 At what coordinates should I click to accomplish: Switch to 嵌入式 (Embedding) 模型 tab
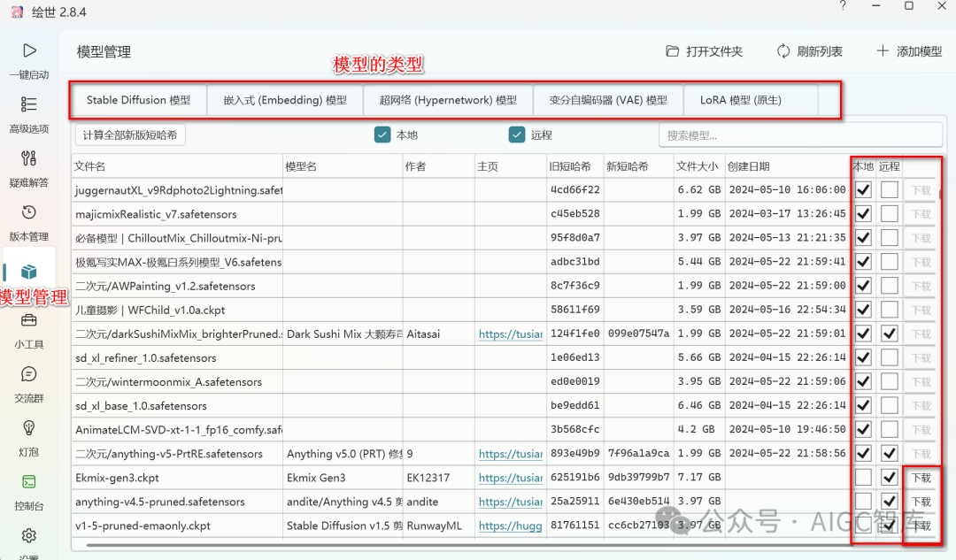[x=285, y=100]
